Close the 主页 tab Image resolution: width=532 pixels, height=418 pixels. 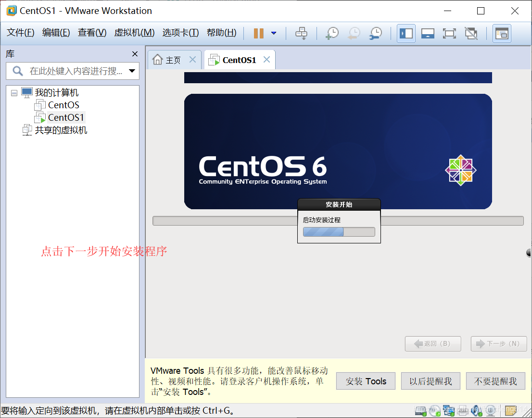click(x=193, y=60)
